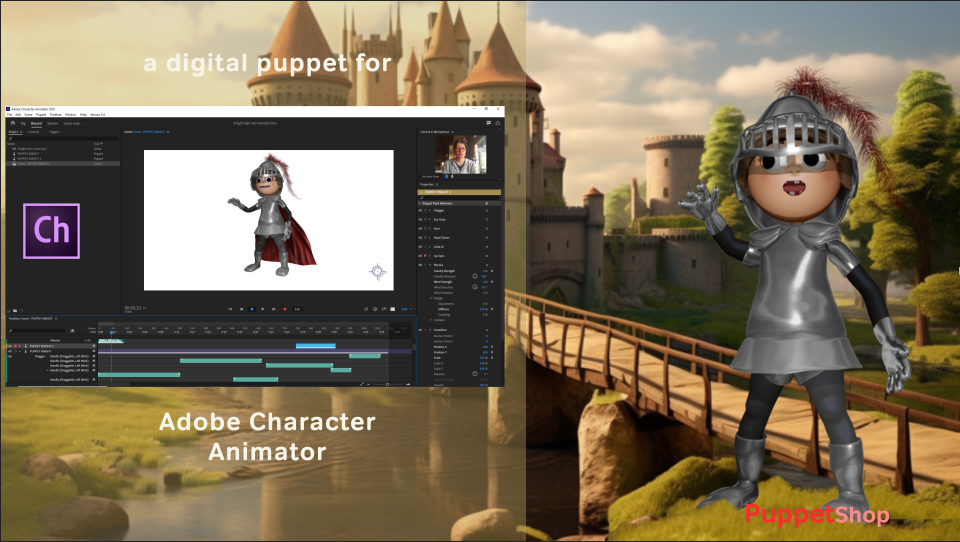This screenshot has width=960, height=542.
Task: Open the File menu
Action: 9,115
